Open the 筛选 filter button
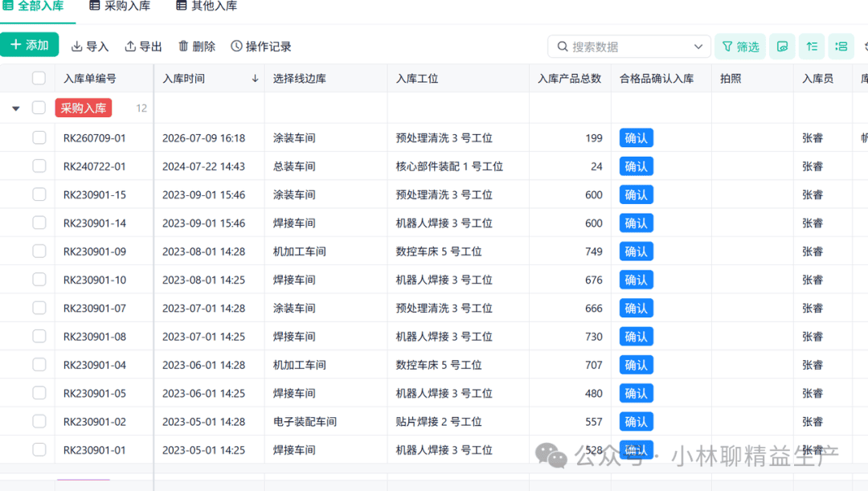The height and width of the screenshot is (491, 868). click(x=740, y=47)
